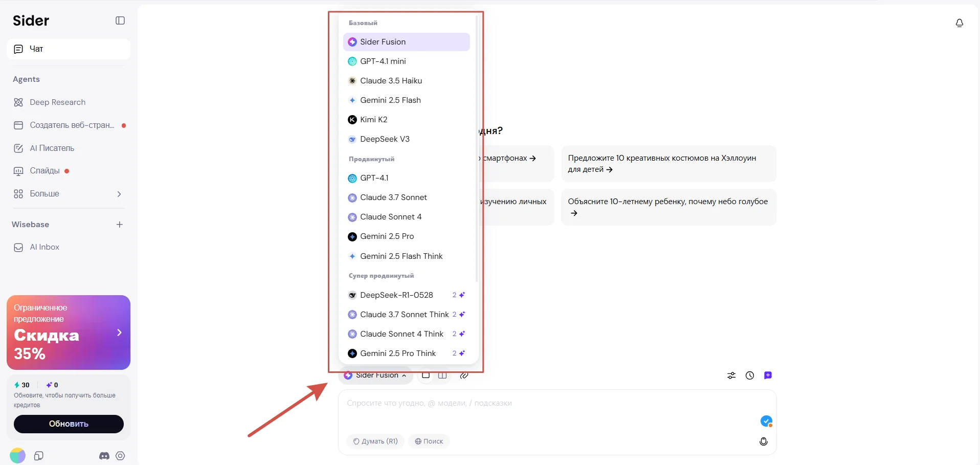The image size is (980, 465).
Task: Collapse the Sider sidebar panel
Action: coord(120,20)
